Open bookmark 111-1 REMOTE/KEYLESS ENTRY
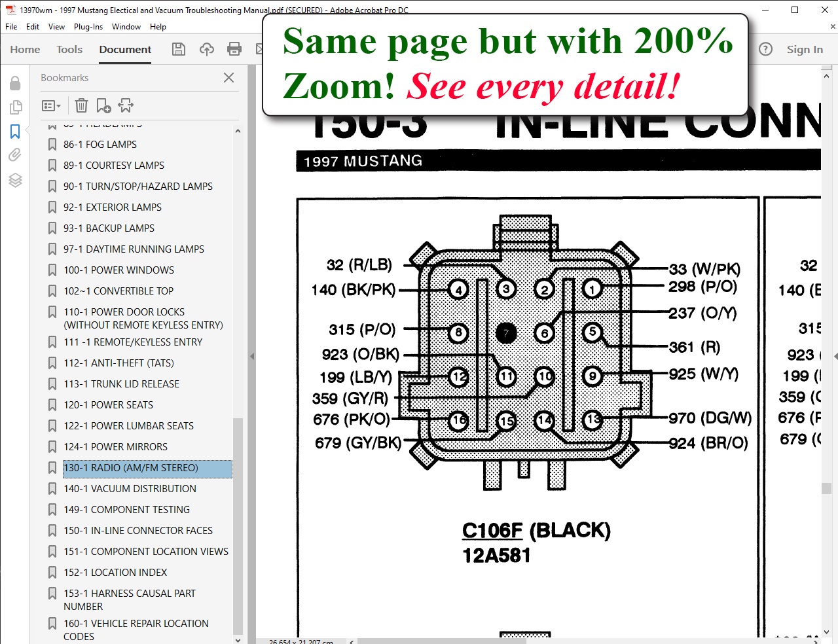 tap(133, 342)
